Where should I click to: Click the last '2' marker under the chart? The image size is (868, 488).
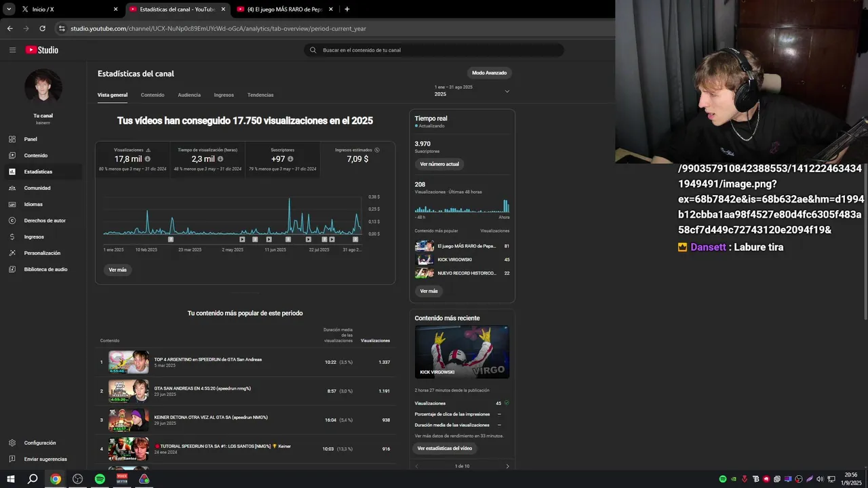355,239
